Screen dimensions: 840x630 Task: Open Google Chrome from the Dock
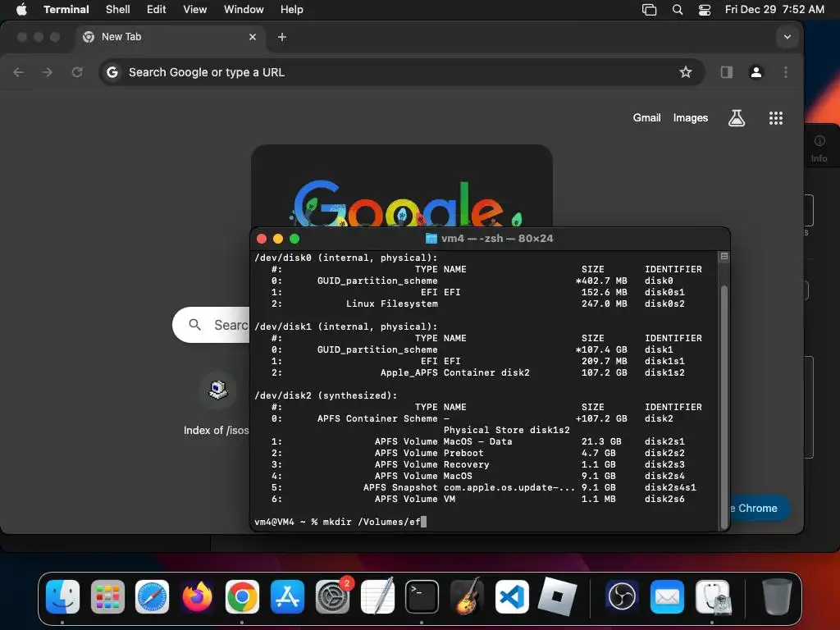click(242, 597)
